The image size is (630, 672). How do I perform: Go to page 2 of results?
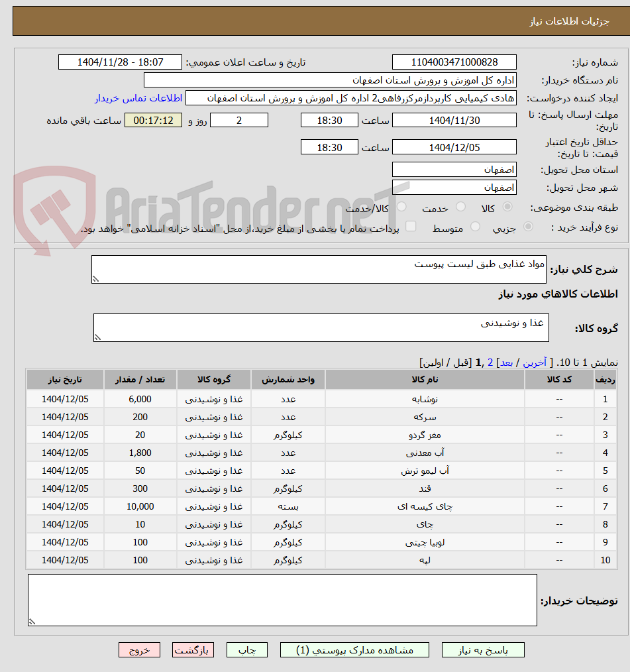pyautogui.click(x=490, y=363)
